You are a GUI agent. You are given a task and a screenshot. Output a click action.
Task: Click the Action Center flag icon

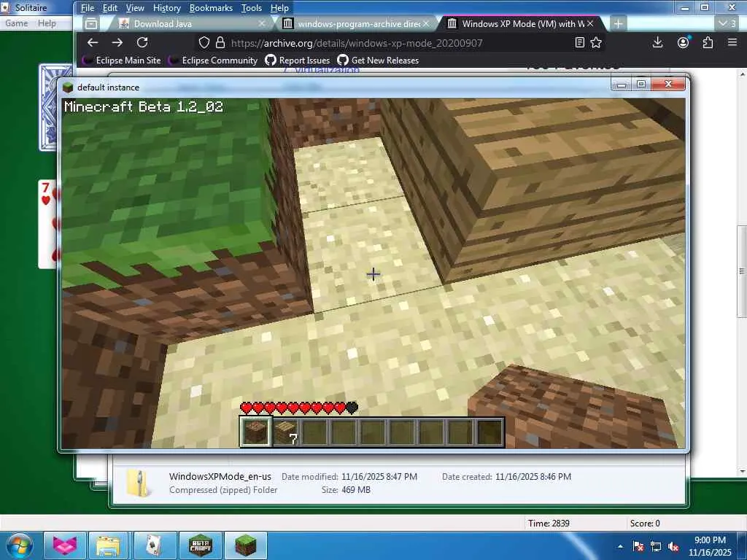[x=638, y=547]
